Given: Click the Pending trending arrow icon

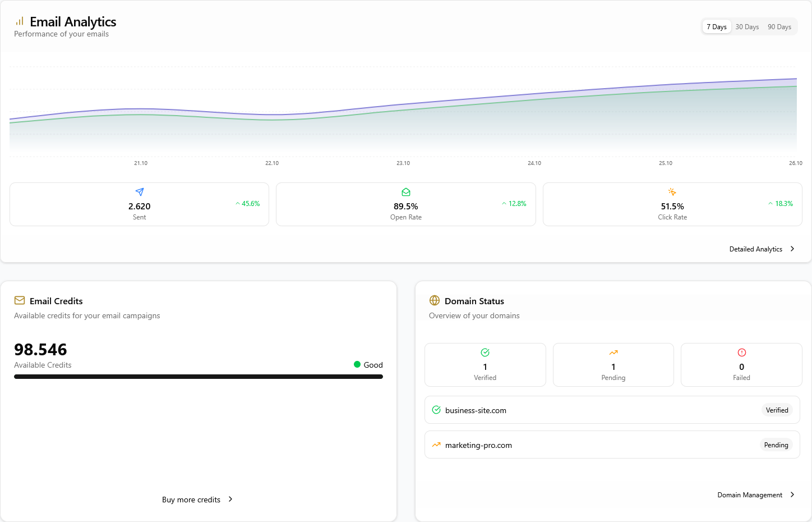Looking at the screenshot, I should coord(613,352).
